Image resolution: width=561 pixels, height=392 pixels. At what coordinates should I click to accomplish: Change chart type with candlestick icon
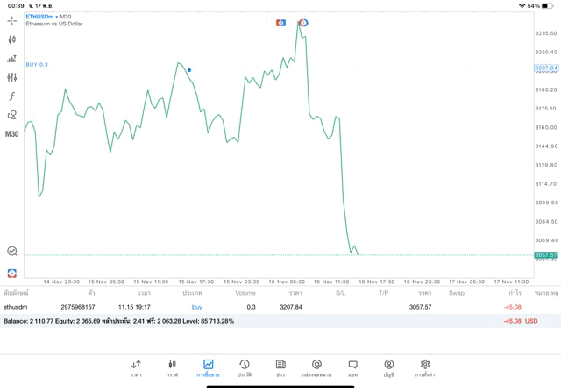coord(12,39)
